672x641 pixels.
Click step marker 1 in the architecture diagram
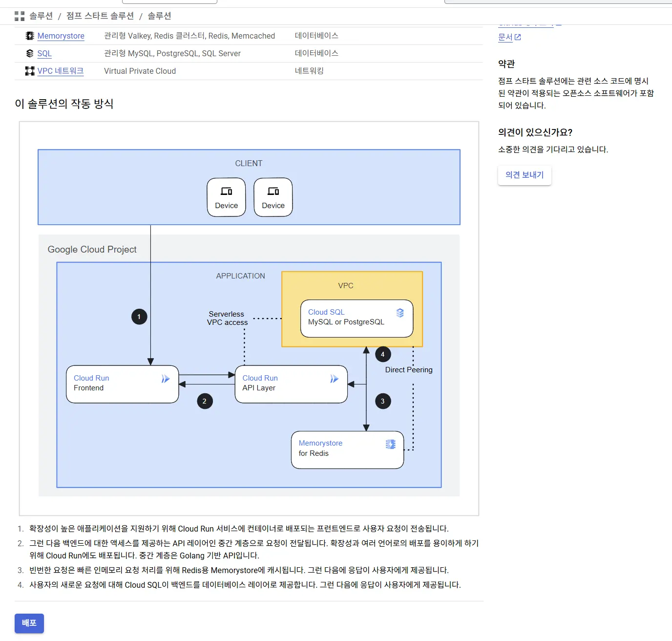coord(139,317)
